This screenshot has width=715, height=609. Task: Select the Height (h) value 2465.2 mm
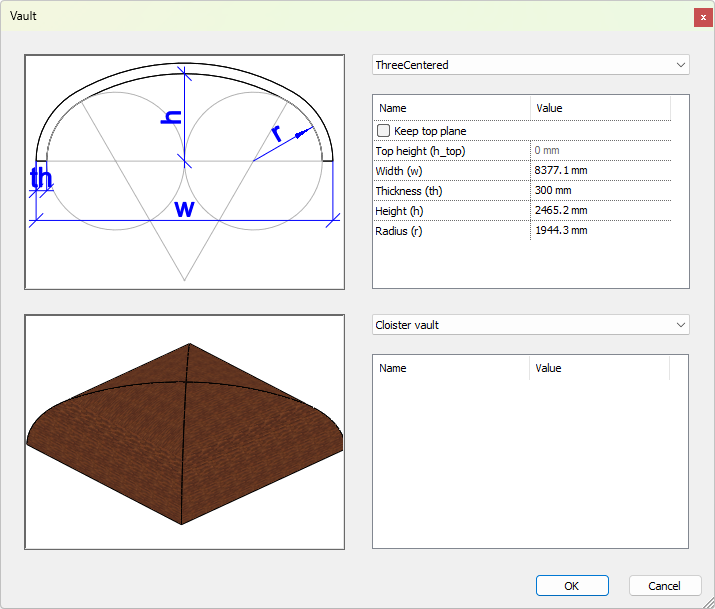(x=598, y=211)
